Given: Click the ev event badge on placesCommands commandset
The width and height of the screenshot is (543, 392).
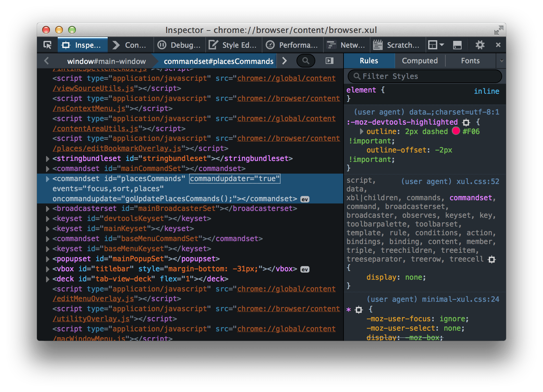Looking at the screenshot, I should 304,199.
